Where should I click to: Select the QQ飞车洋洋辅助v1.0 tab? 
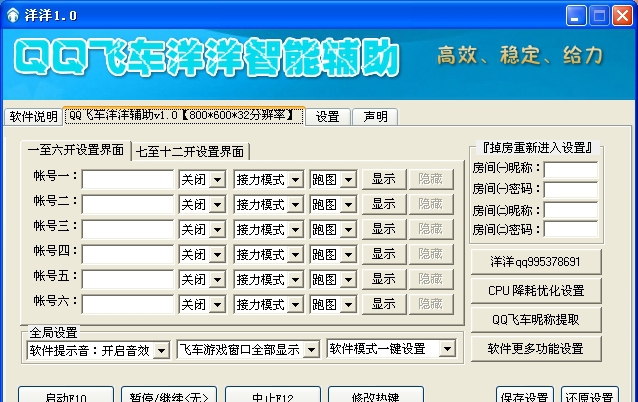coord(184,116)
